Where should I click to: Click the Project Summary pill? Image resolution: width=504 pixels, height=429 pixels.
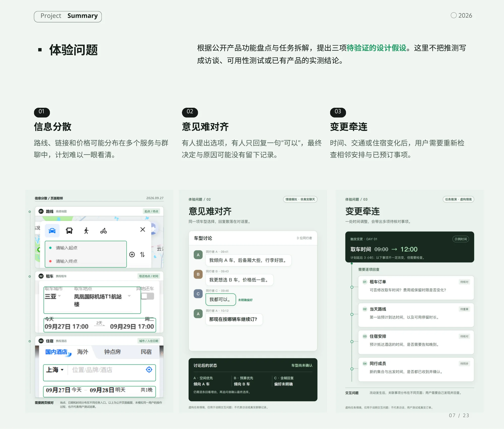point(68,16)
